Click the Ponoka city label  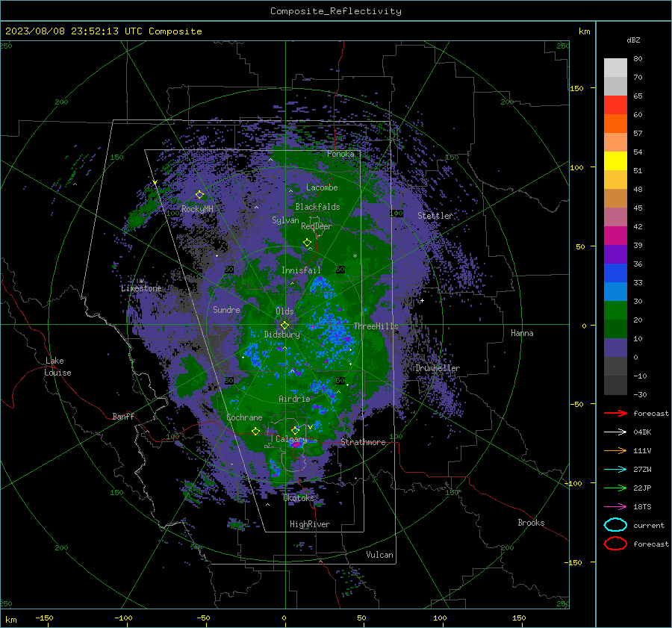click(x=340, y=154)
